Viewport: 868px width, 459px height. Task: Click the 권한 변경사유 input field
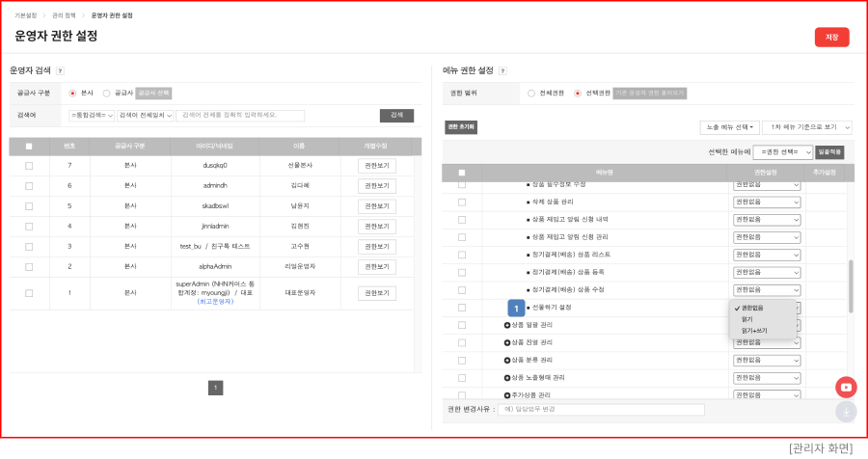(602, 410)
